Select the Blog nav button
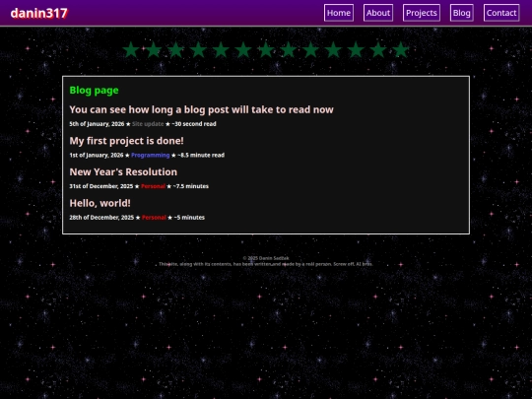Viewport: 532px width, 399px height. click(x=461, y=13)
